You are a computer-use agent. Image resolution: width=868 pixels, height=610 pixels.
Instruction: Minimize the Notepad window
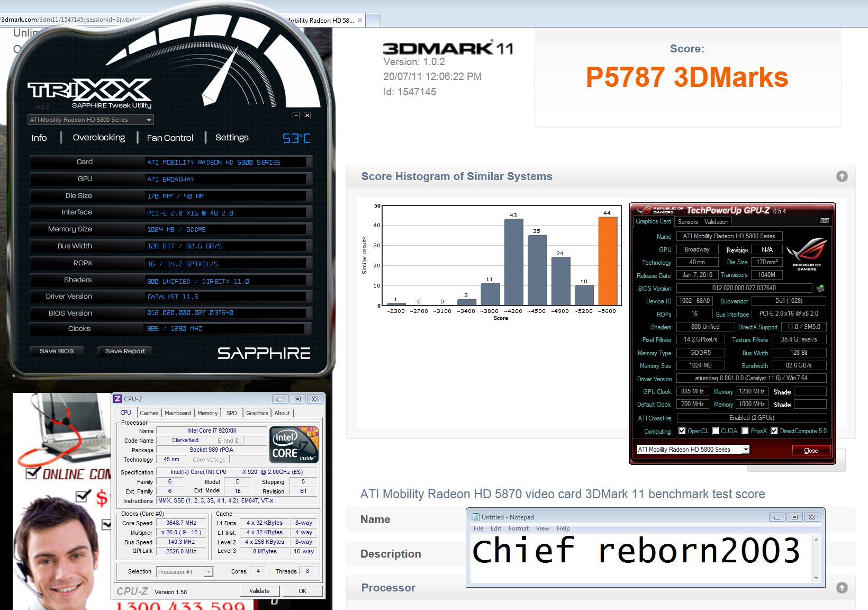(x=777, y=517)
